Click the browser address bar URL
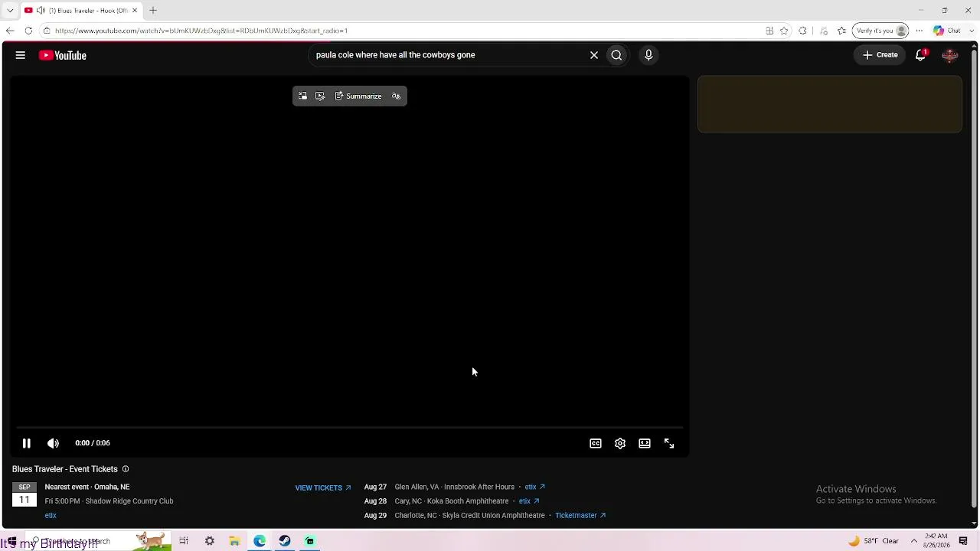The width and height of the screenshot is (980, 551). (201, 31)
